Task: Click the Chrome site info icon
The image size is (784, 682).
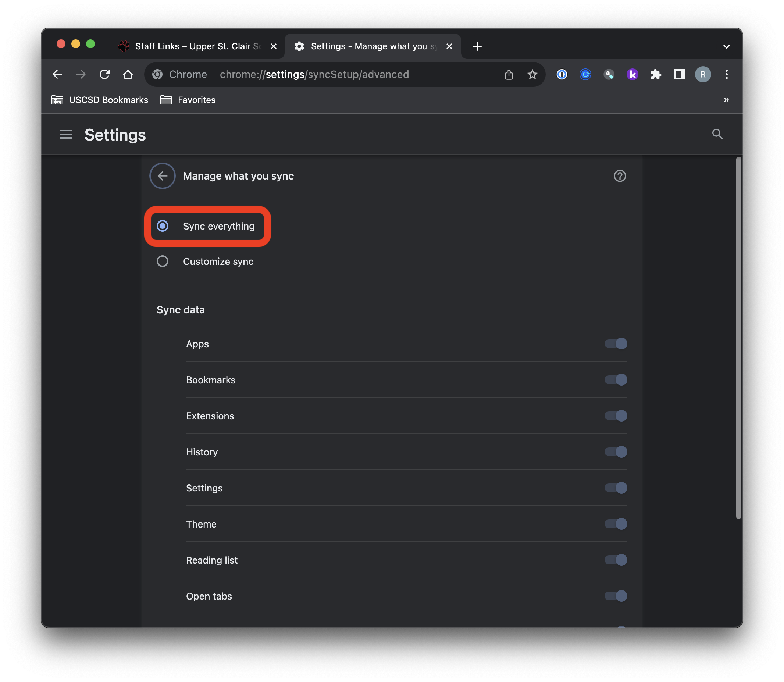Action: (x=157, y=74)
